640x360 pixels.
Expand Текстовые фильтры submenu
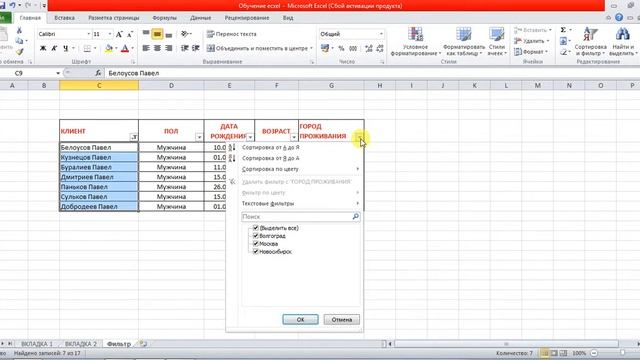pos(294,203)
